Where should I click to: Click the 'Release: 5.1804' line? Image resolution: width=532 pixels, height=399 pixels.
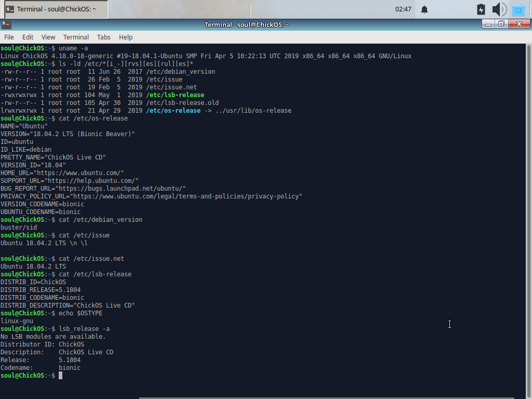[x=41, y=360]
